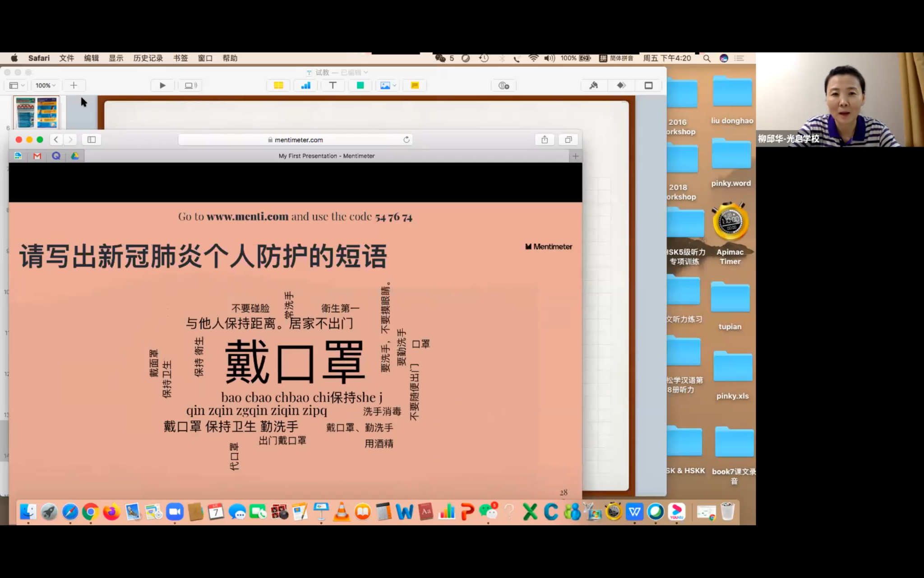Viewport: 924px width, 578px height.
Task: Click the Keynote Live presentation icon
Action: coord(191,85)
